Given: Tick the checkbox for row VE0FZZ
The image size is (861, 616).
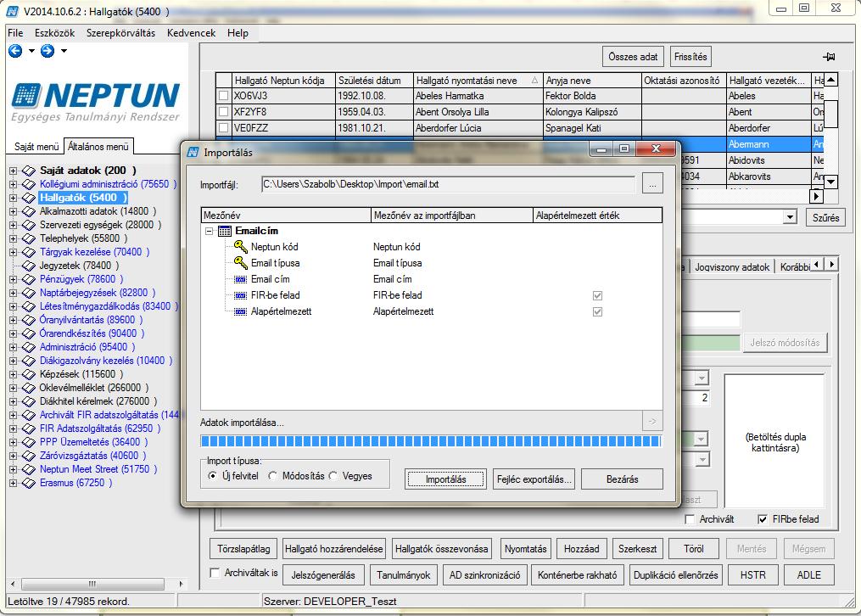Looking at the screenshot, I should (223, 128).
